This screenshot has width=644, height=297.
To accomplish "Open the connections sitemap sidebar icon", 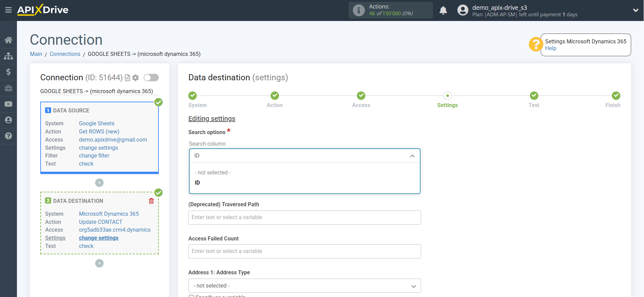I will click(8, 56).
